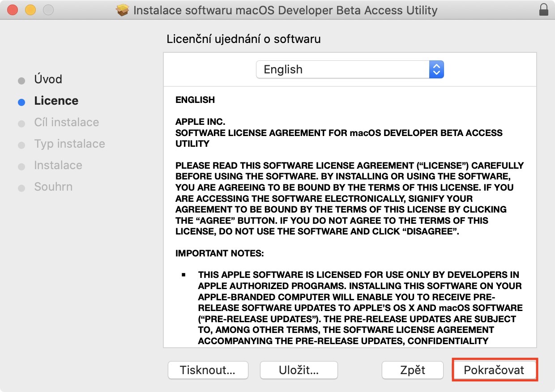This screenshot has height=392, width=555.
Task: Save the license with the Uložit… button
Action: click(x=299, y=370)
